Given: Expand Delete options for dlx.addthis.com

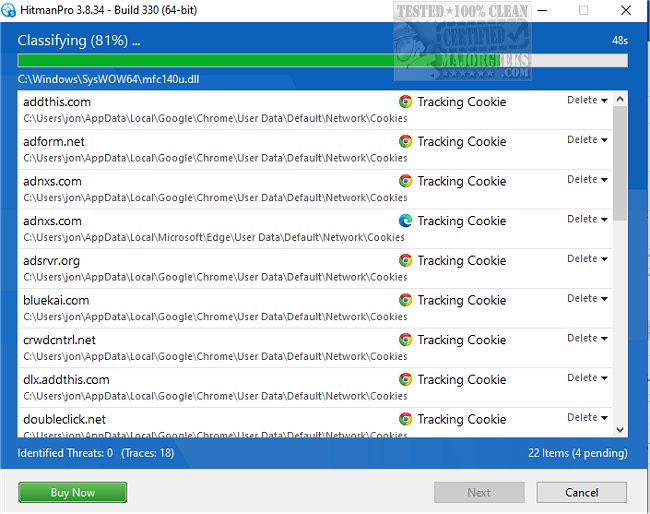Looking at the screenshot, I should point(587,378).
